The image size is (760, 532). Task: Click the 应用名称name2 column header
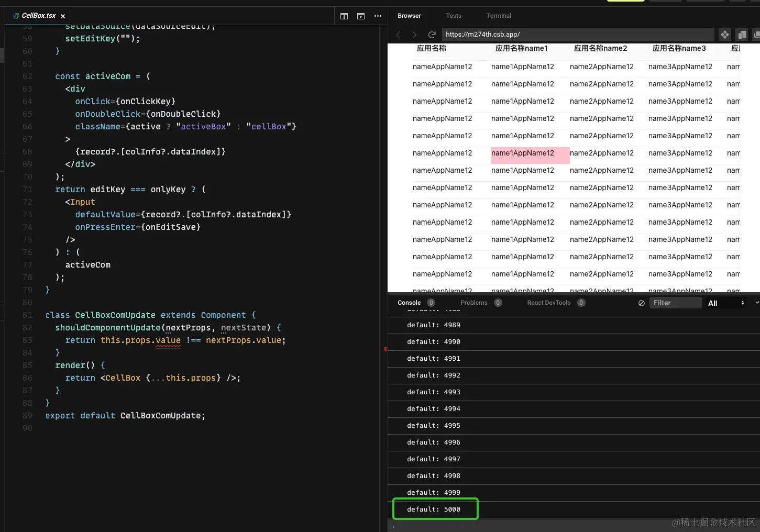tap(601, 48)
